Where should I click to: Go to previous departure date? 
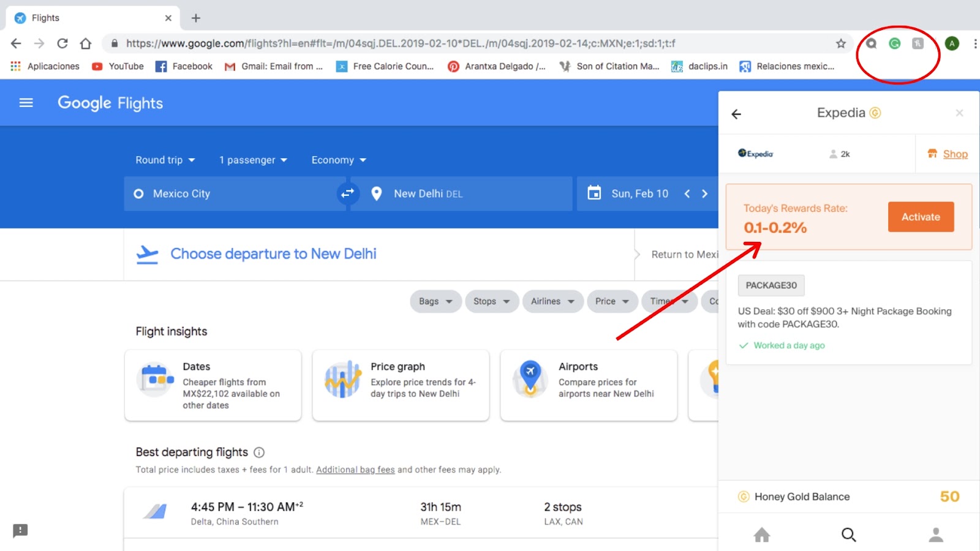[687, 193]
